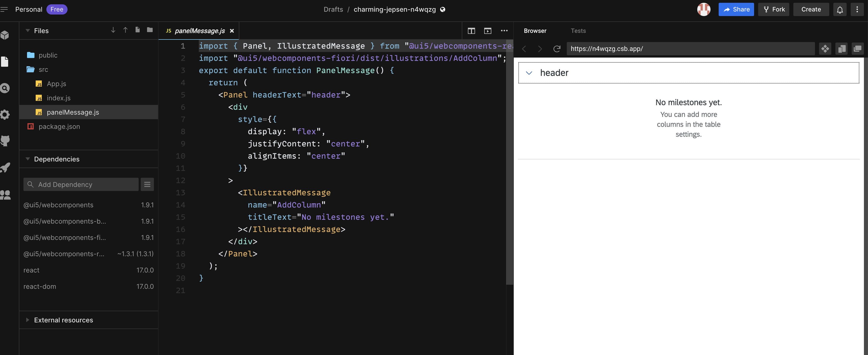Create a new file in the Files panel
Image resolution: width=868 pixels, height=355 pixels.
pyautogui.click(x=137, y=30)
